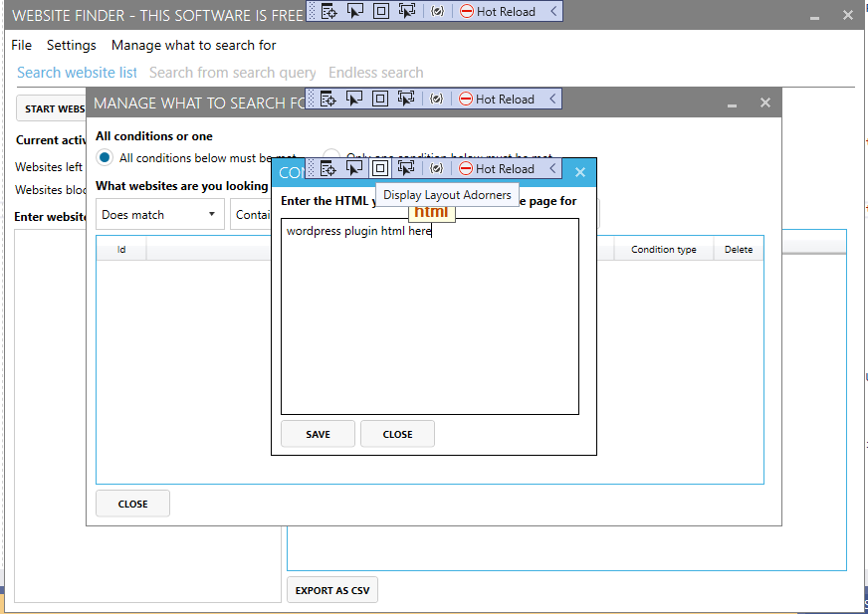Screen dimensions: 868x614
Task: Click Hot Reload in Manage window toolbar
Action: tap(497, 99)
